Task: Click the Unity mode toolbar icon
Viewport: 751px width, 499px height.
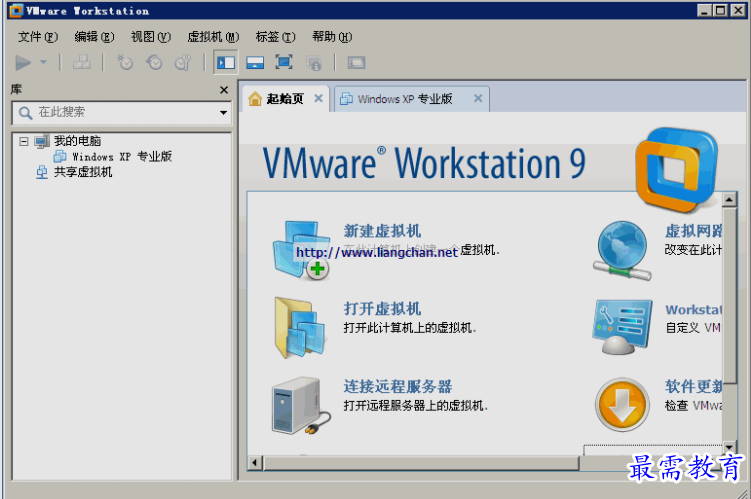Action: (x=314, y=63)
